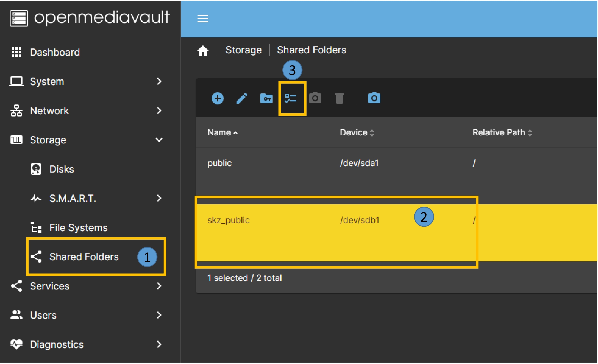Click the Disks hard drive icon
The image size is (598, 364).
[x=36, y=169]
